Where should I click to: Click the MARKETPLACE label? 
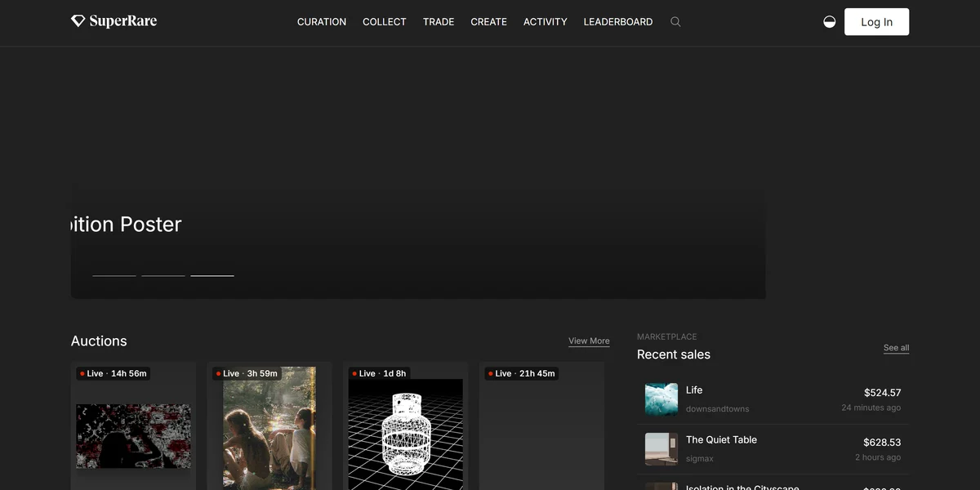click(667, 336)
